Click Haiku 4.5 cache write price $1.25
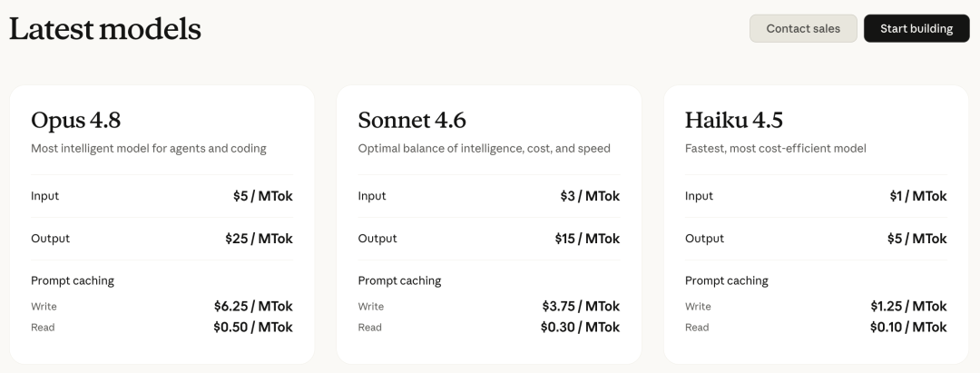 [908, 306]
